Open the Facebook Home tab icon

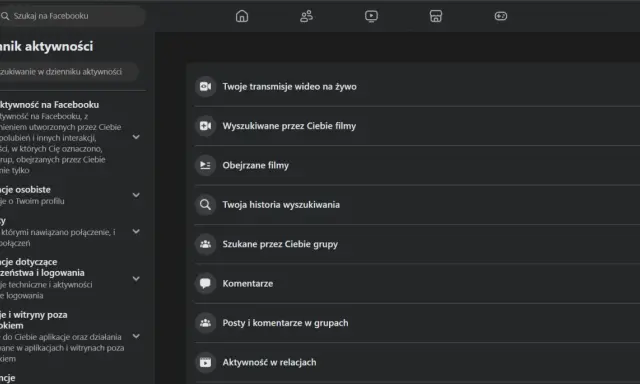[x=242, y=16]
